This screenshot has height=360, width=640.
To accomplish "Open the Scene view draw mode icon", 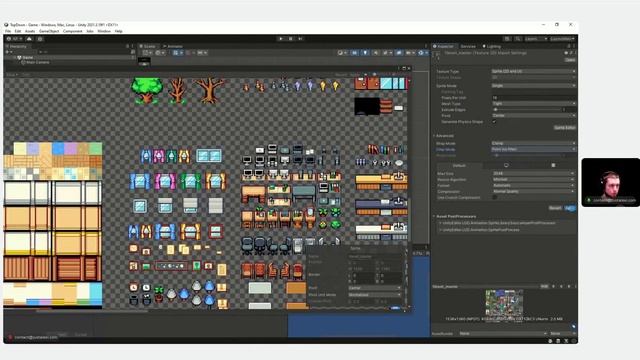I will pos(341,53).
